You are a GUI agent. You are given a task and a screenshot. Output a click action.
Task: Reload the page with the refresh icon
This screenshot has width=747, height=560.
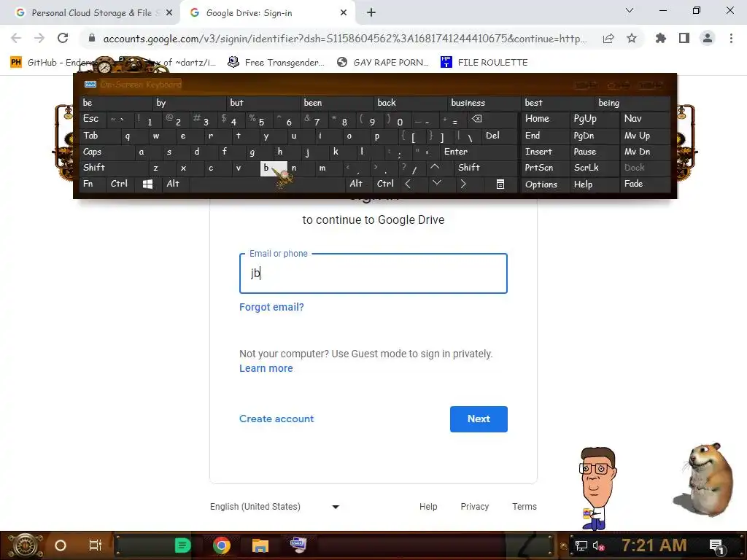point(63,38)
